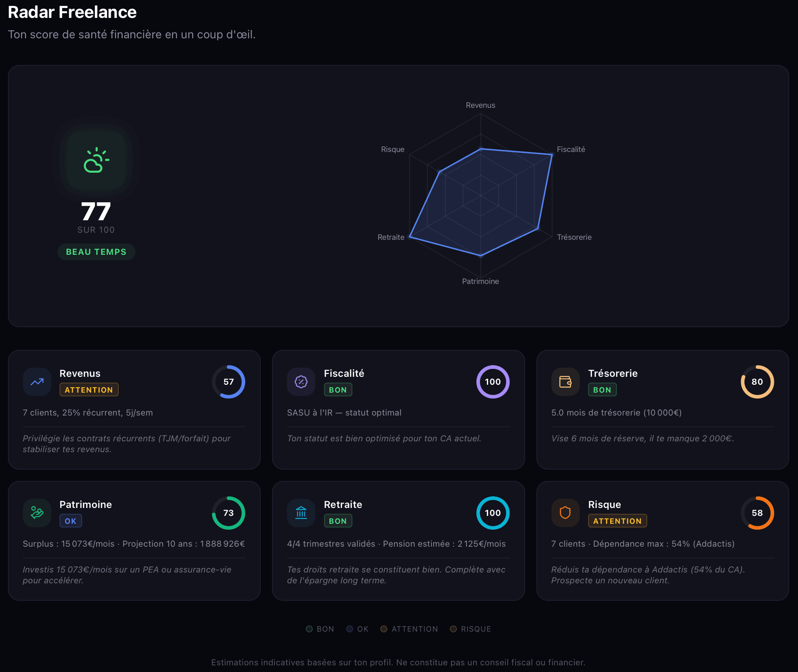The width and height of the screenshot is (798, 672).
Task: Click the OK badge under Patrimoine
Action: click(x=70, y=521)
